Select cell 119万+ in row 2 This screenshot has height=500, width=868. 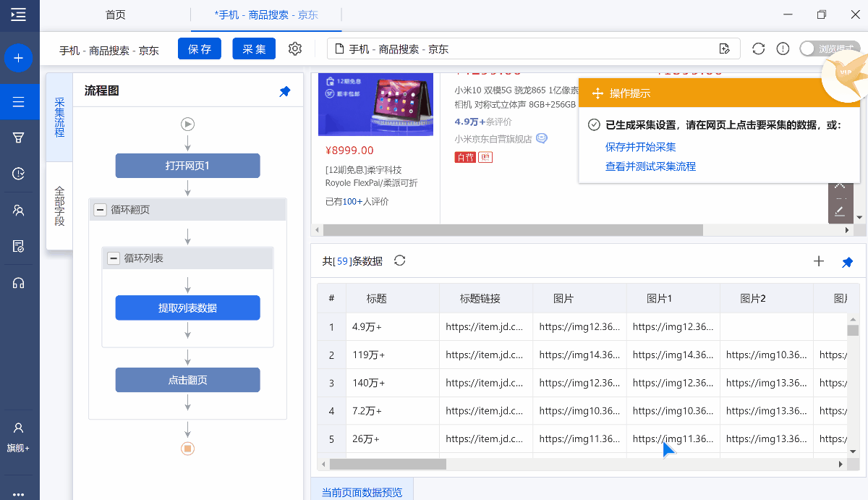pos(392,355)
